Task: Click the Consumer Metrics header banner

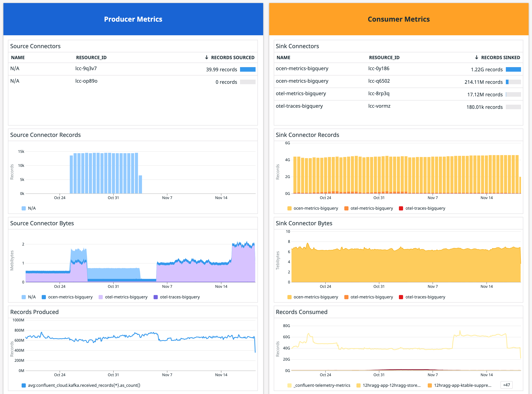Action: (399, 19)
